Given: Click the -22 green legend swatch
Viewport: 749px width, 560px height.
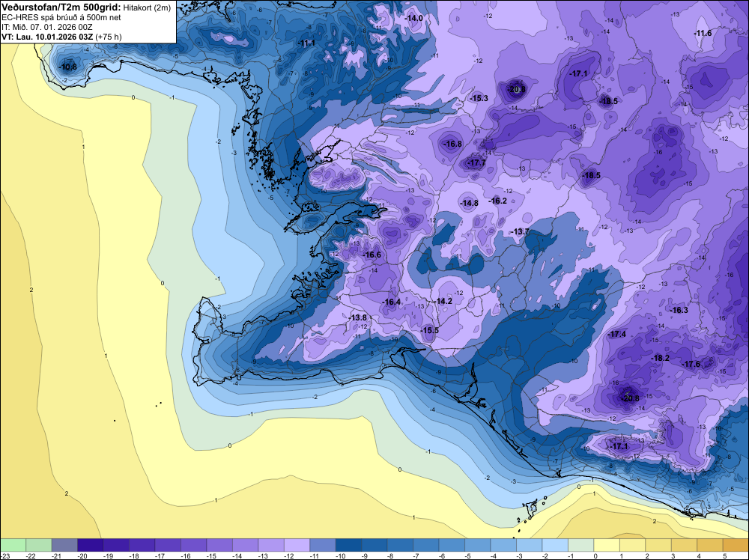Looking at the screenshot, I should (39, 545).
